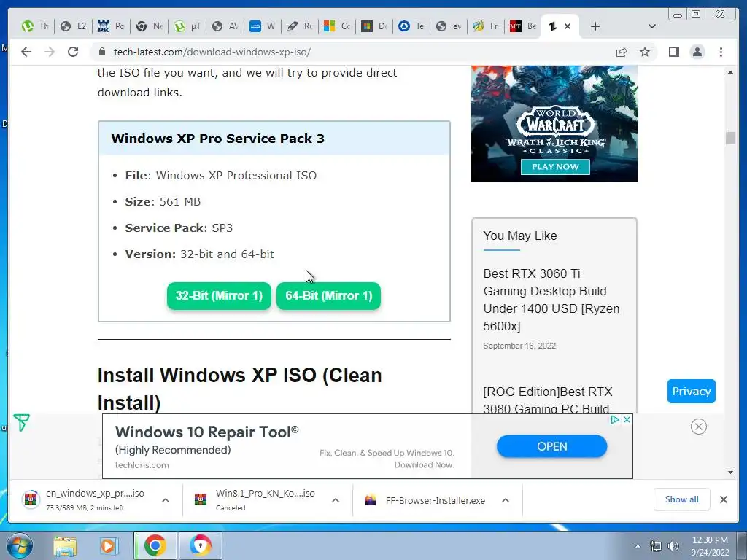Viewport: 747px width, 560px height.
Task: Switch to the 'µT' tab
Action: tap(187, 26)
